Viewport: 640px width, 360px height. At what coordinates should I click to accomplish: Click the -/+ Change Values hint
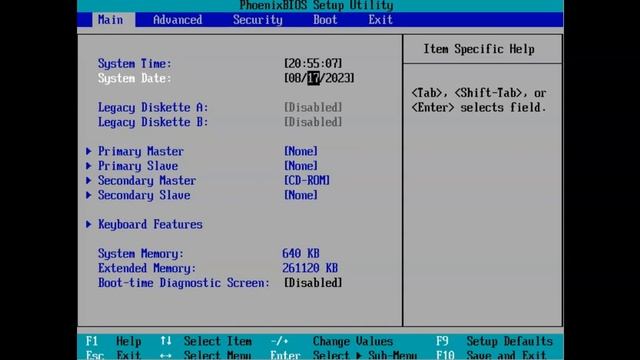coord(332,341)
